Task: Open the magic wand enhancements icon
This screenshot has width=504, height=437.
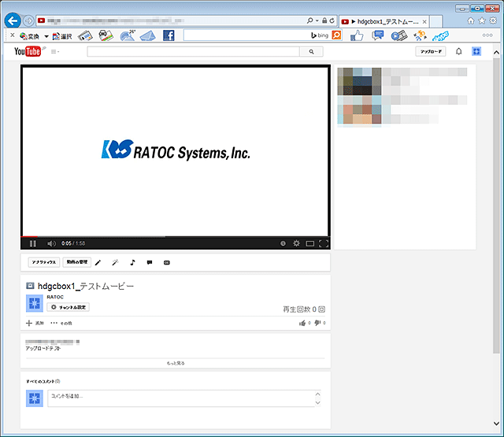Action: click(115, 262)
